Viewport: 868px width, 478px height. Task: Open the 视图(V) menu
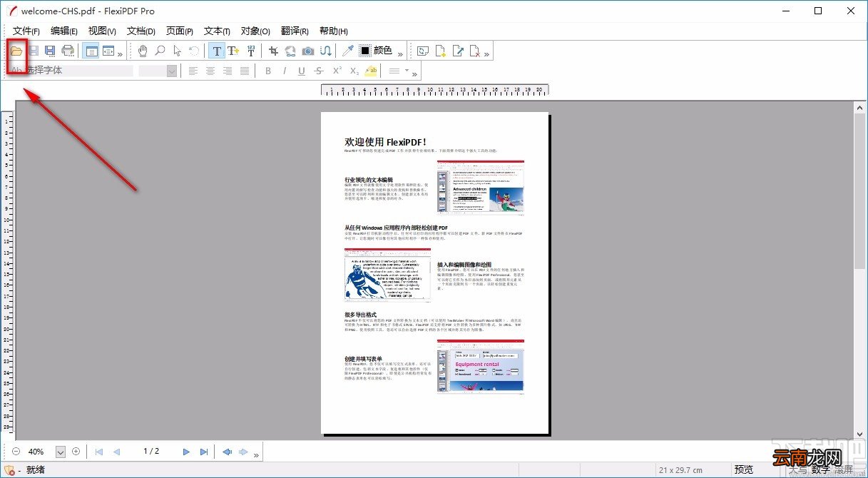tap(102, 31)
